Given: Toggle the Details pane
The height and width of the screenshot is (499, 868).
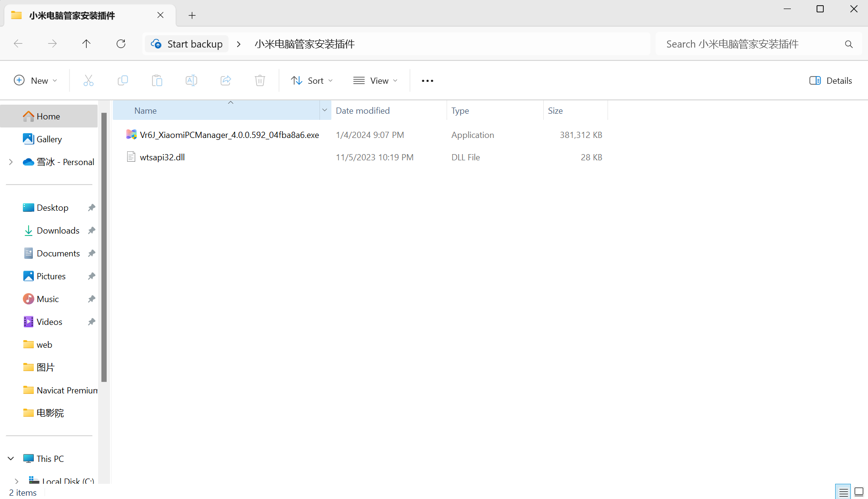Looking at the screenshot, I should (x=831, y=80).
